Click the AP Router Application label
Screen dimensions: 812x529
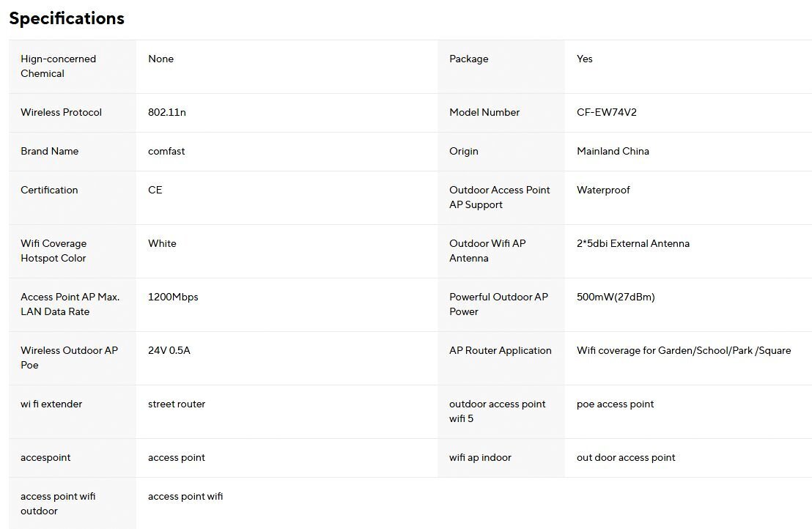pyautogui.click(x=500, y=350)
